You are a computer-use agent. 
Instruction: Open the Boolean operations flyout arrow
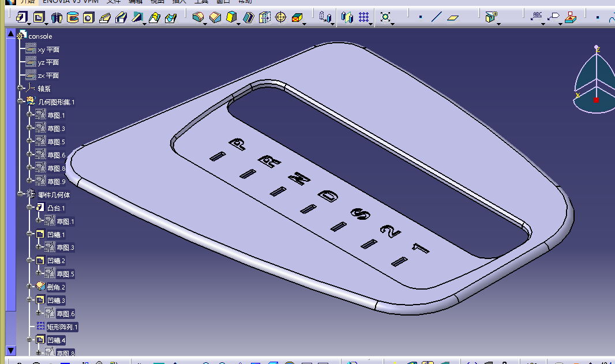[499, 24]
